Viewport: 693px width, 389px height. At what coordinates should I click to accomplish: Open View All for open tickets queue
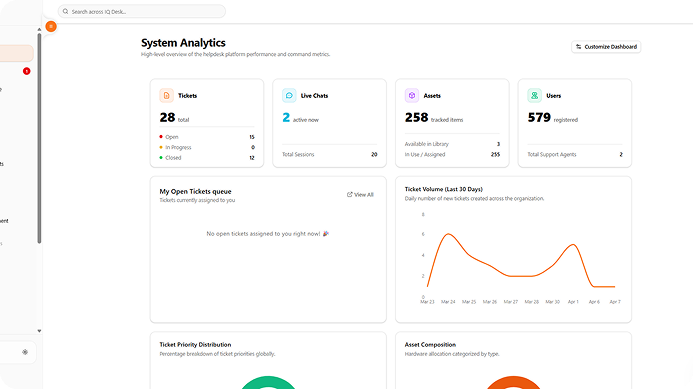click(360, 194)
